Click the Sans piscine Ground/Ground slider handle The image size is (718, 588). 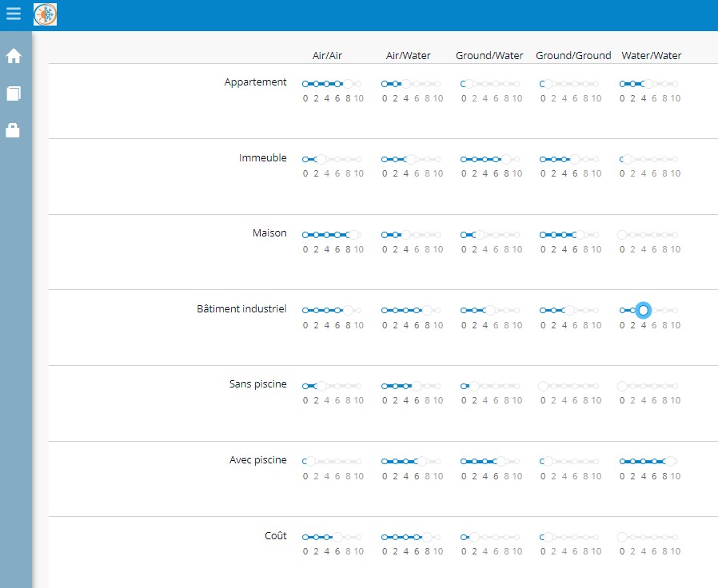click(x=543, y=386)
